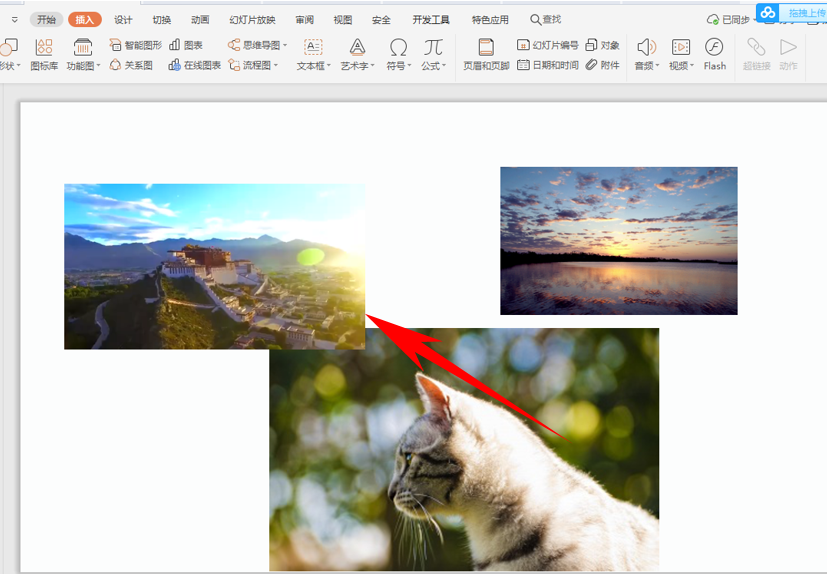Image resolution: width=827 pixels, height=574 pixels.
Task: Expand the 符号 dropdown arrow
Action: (409, 66)
